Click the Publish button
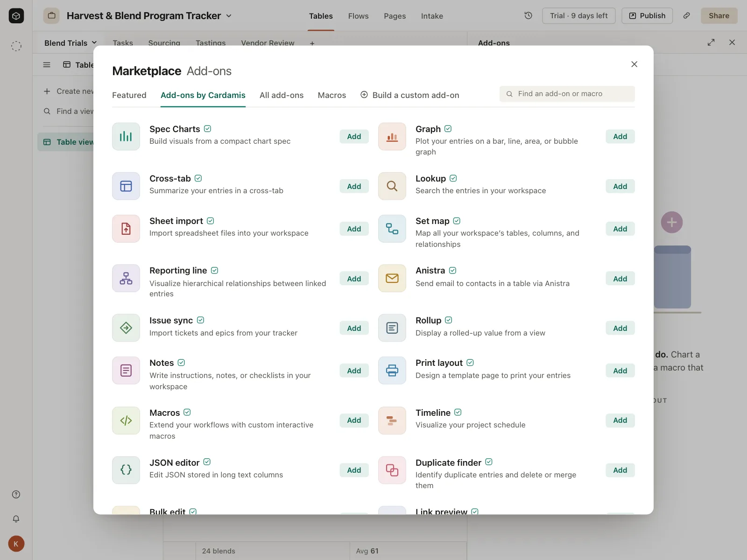Image resolution: width=747 pixels, height=560 pixels. (x=647, y=16)
